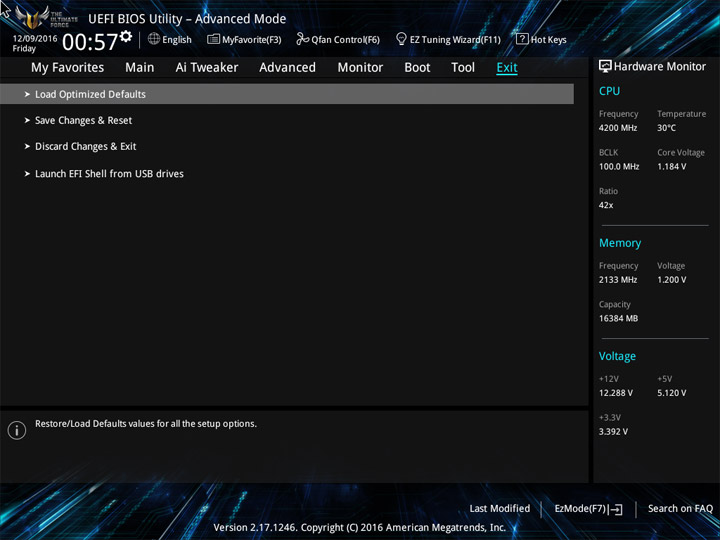The height and width of the screenshot is (540, 720).
Task: Click the 12/09/2016 date
Action: click(x=35, y=39)
